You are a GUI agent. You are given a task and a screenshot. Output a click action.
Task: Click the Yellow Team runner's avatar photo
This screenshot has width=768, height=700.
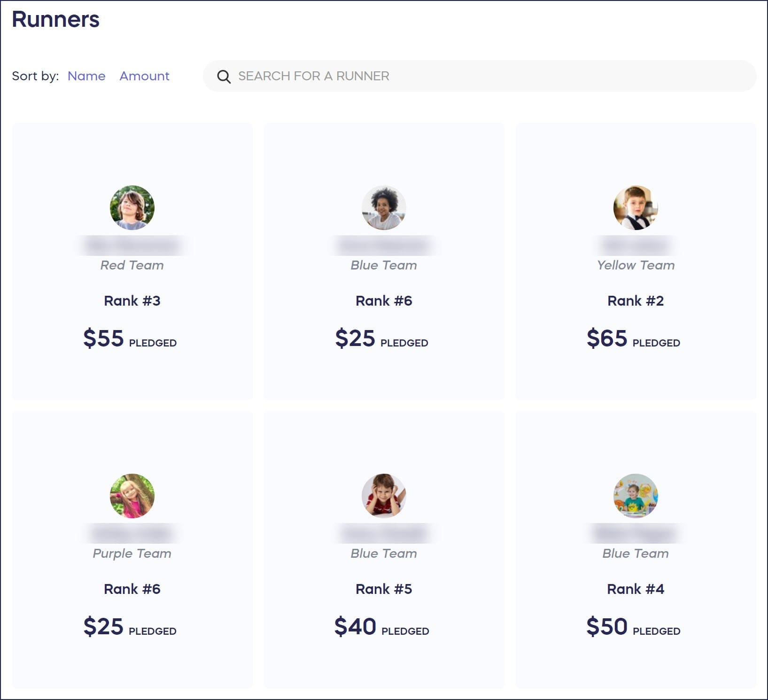pos(636,208)
